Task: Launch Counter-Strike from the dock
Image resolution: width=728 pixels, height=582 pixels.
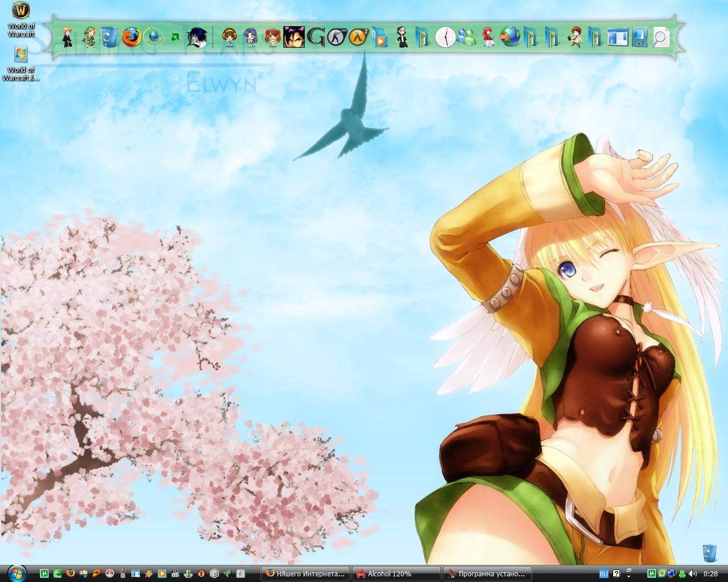Action: tap(337, 37)
